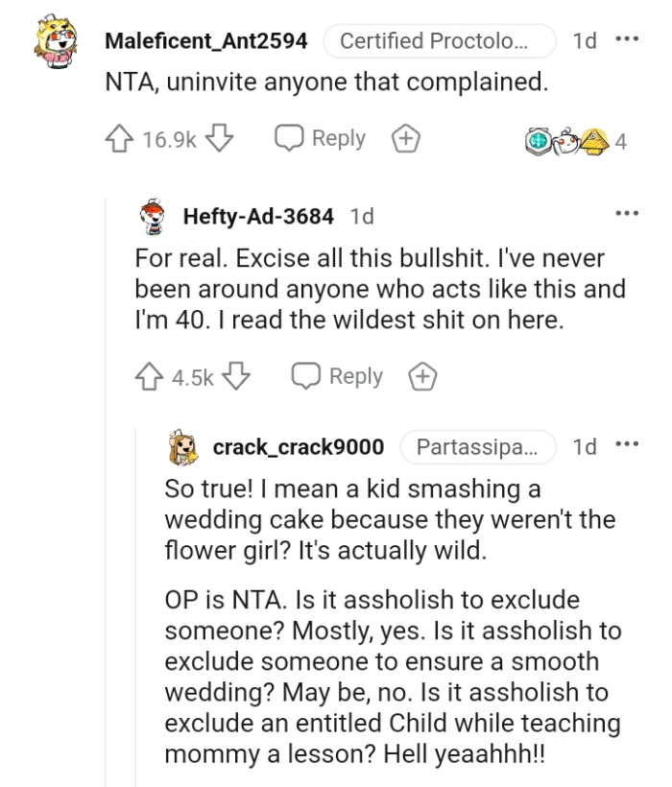View the Certified Proctolo flair badge

click(444, 40)
